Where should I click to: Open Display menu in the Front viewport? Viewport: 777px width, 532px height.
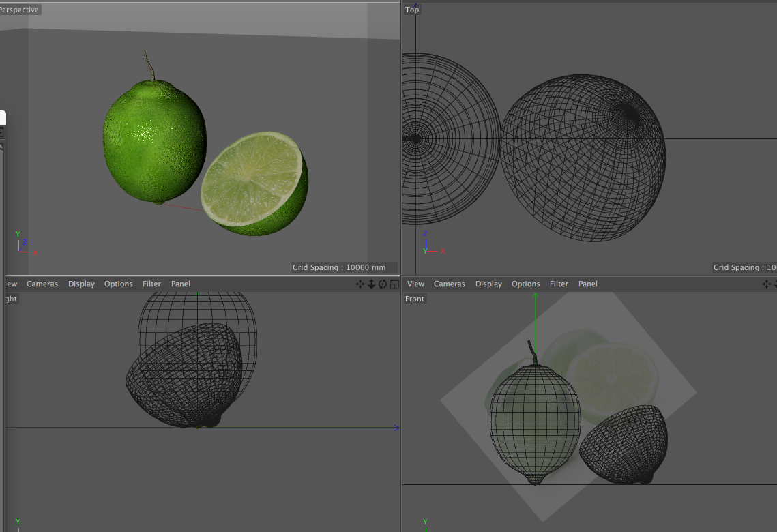[488, 284]
